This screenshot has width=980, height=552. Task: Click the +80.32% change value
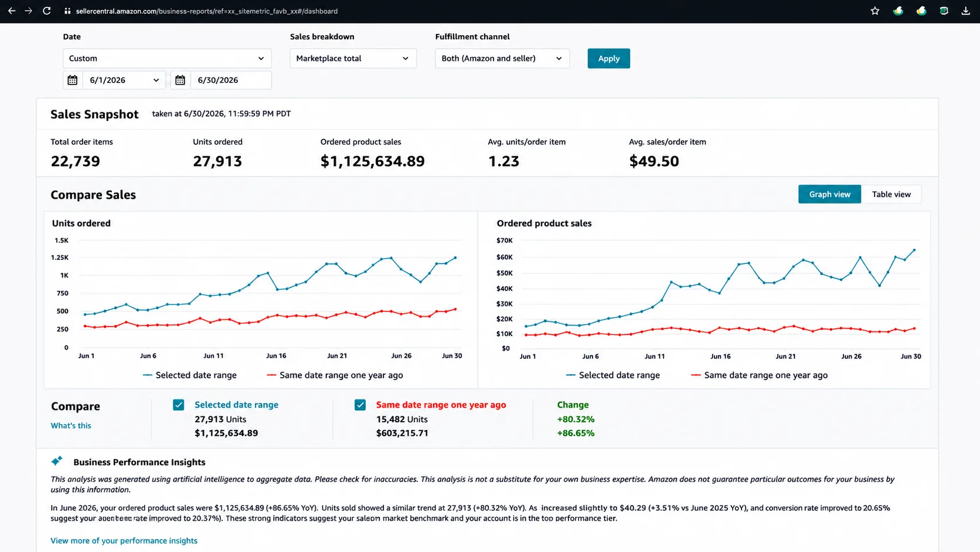coord(576,419)
